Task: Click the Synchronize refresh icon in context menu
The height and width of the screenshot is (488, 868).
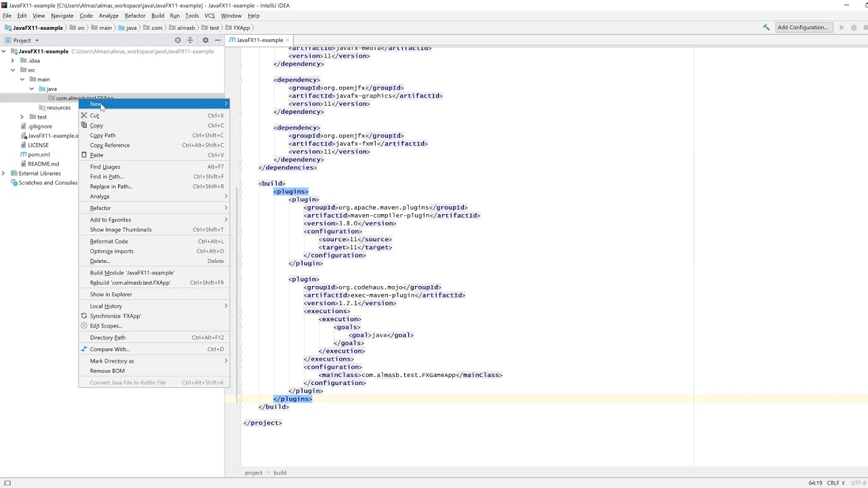Action: click(x=84, y=316)
